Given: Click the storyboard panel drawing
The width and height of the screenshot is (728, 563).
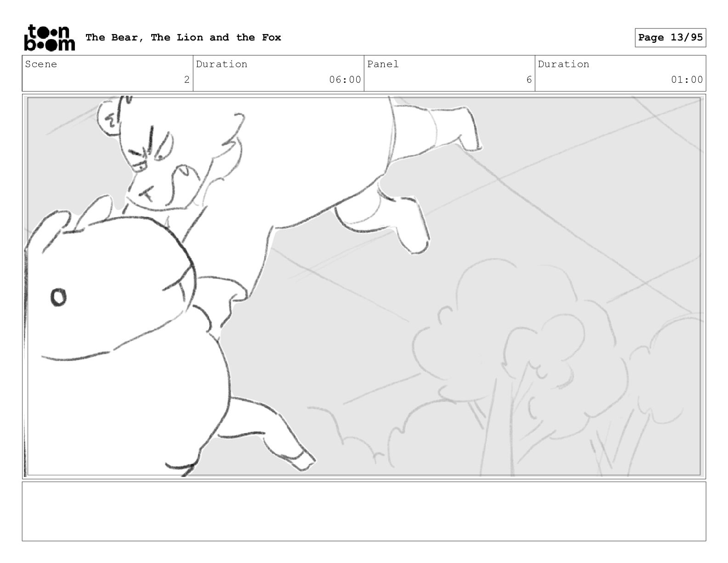Looking at the screenshot, I should click(364, 286).
